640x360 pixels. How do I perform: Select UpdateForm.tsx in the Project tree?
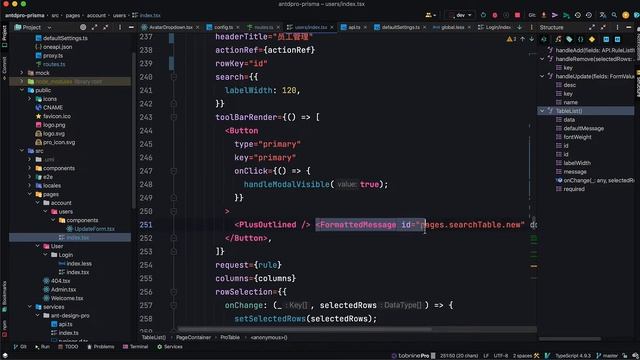pos(94,229)
